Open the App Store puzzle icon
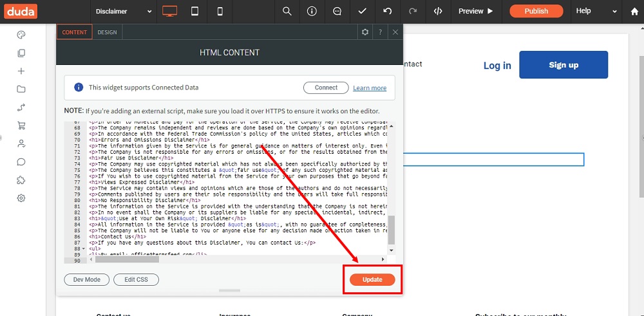The width and height of the screenshot is (644, 316). pyautogui.click(x=21, y=180)
